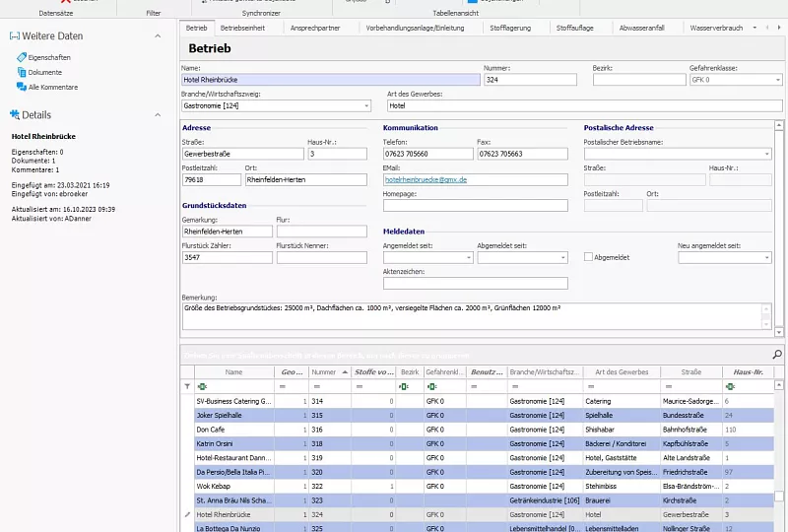This screenshot has height=532, width=788.
Task: Click the Bäckerei / Konditorei cell
Action: [622, 443]
